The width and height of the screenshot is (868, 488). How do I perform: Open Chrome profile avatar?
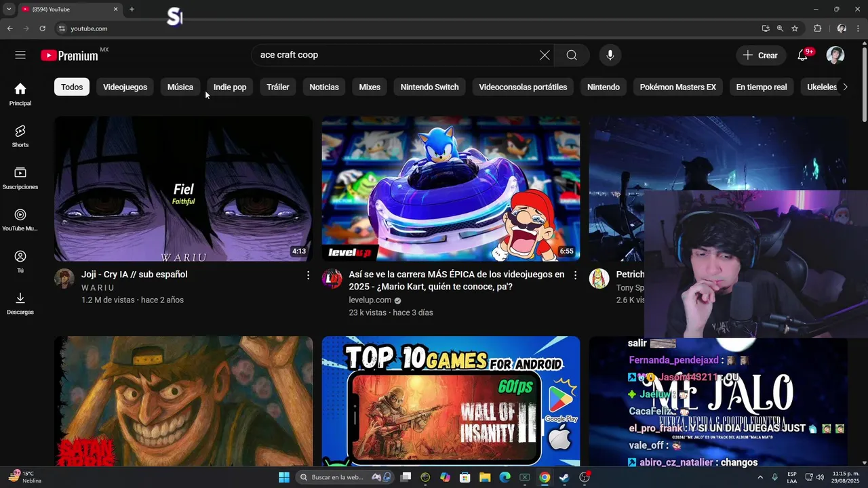(842, 28)
